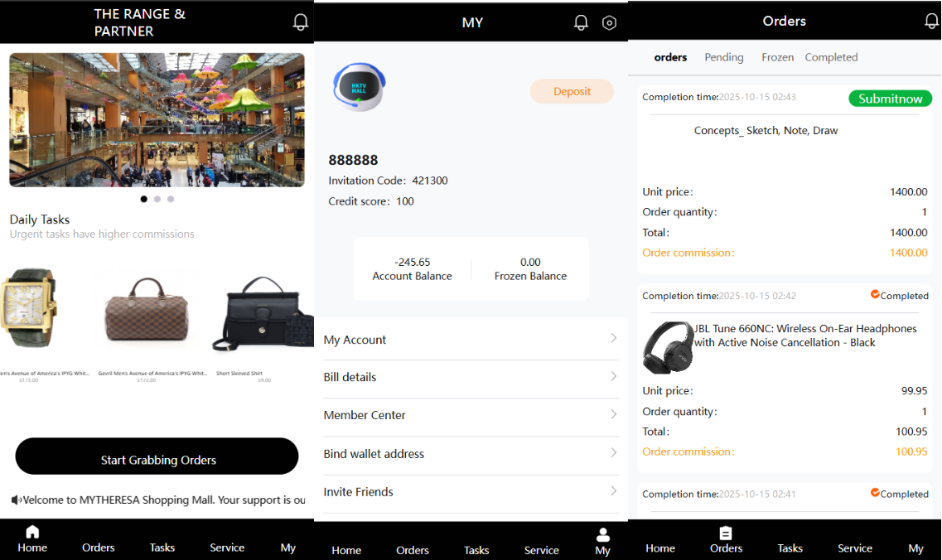The width and height of the screenshot is (942, 560).
Task: Tap the Orders clipboard icon in Orders screen nav
Action: point(726,533)
